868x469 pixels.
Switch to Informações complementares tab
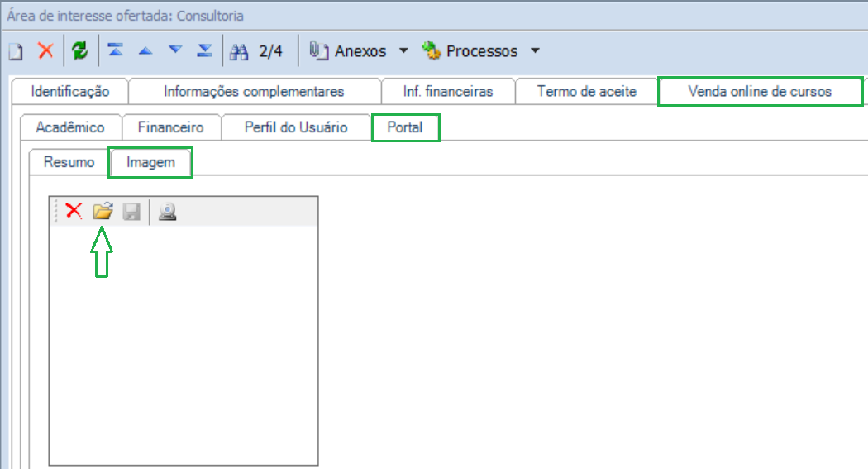click(x=254, y=91)
